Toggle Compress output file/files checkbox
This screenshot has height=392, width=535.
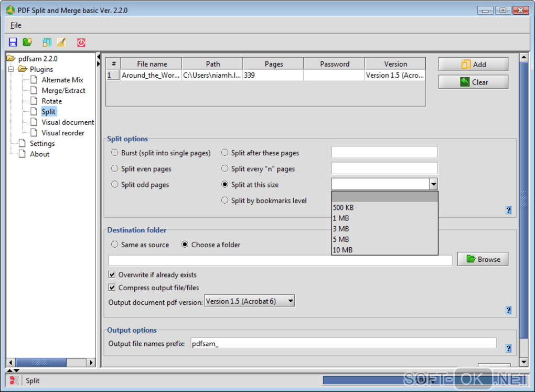112,288
